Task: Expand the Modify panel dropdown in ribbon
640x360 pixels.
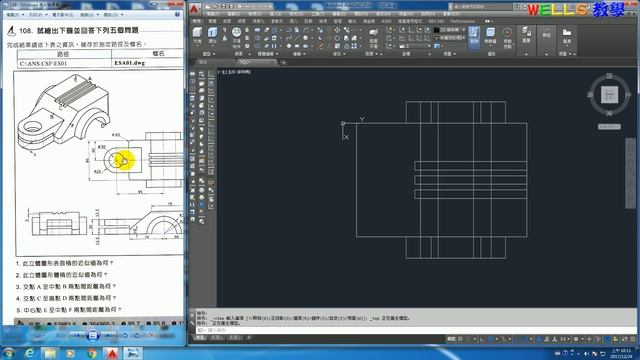Action: (339, 54)
